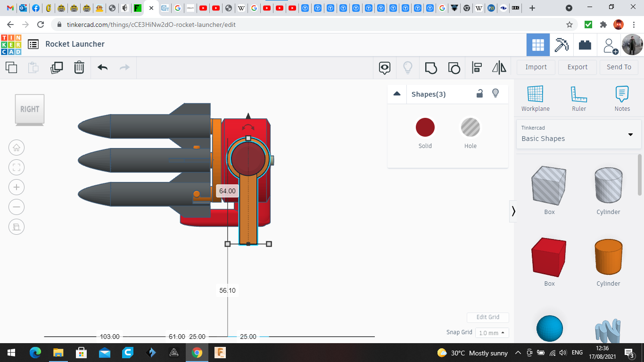Set shape to Hole mode

(x=470, y=128)
